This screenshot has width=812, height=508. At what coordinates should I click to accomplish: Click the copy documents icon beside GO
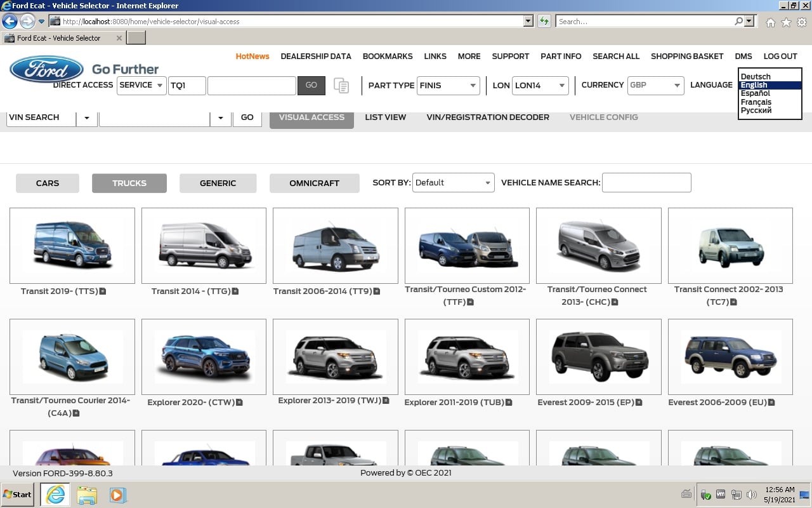tap(341, 86)
